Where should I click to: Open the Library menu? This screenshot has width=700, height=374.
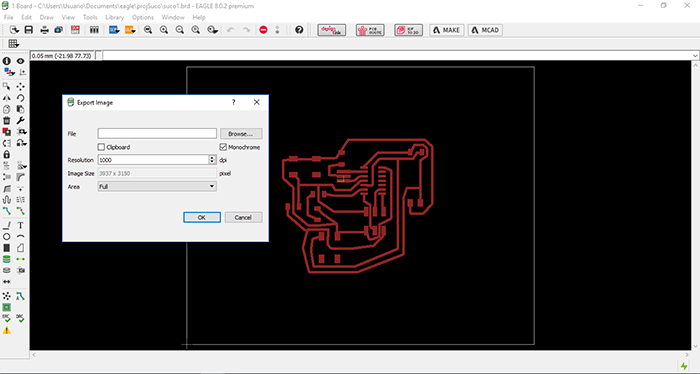tap(114, 17)
